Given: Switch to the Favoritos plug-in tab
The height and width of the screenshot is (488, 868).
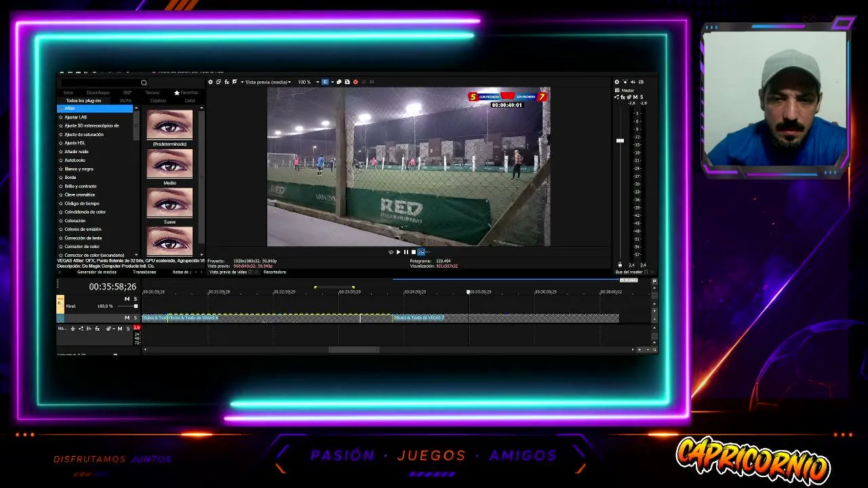Looking at the screenshot, I should [186, 93].
